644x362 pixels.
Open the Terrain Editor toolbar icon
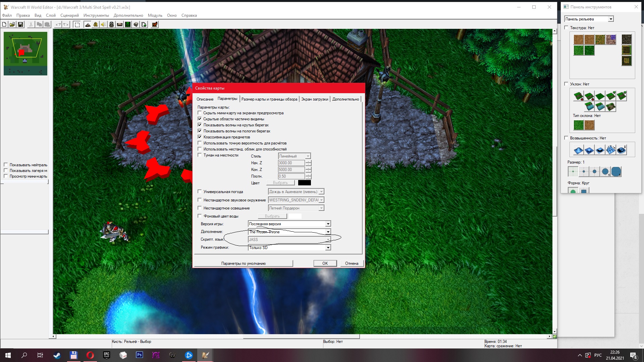88,24
